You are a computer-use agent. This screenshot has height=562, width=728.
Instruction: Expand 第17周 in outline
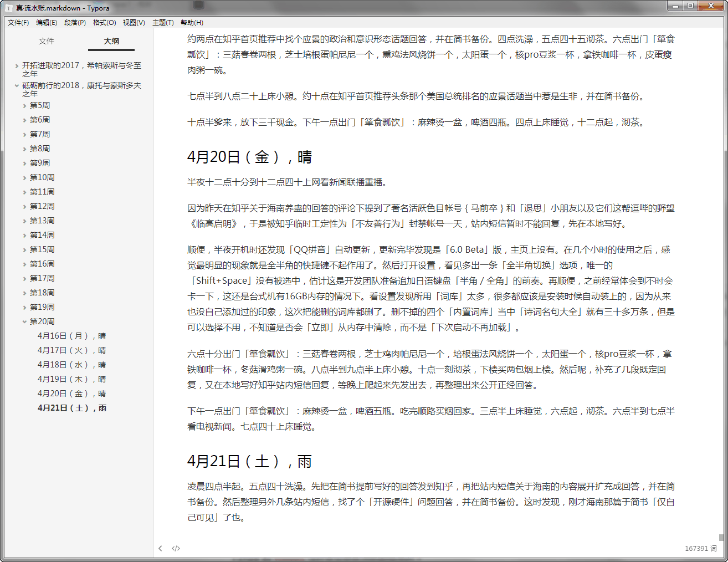[24, 279]
